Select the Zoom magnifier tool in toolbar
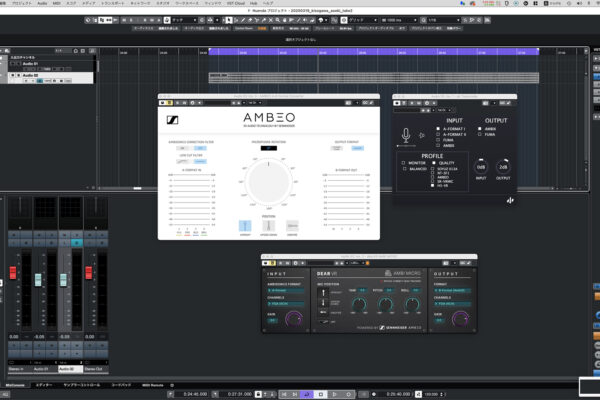The image size is (600, 400). 278,20
